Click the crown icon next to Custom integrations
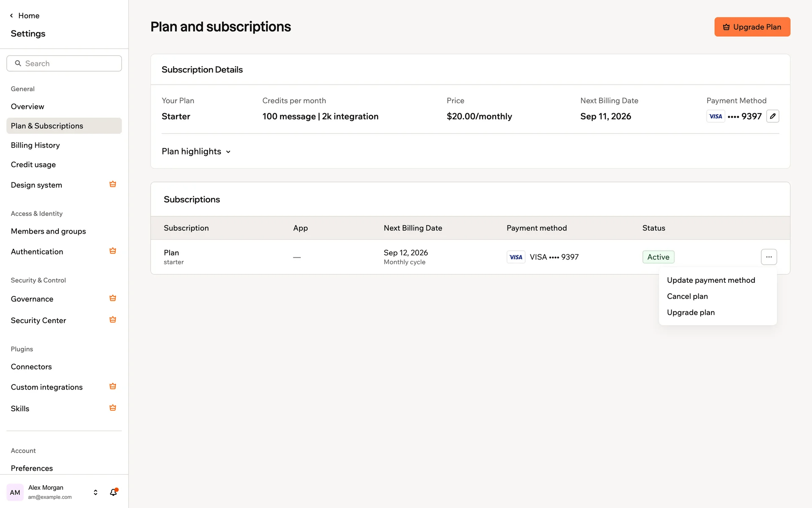This screenshot has width=812, height=508. pos(112,387)
